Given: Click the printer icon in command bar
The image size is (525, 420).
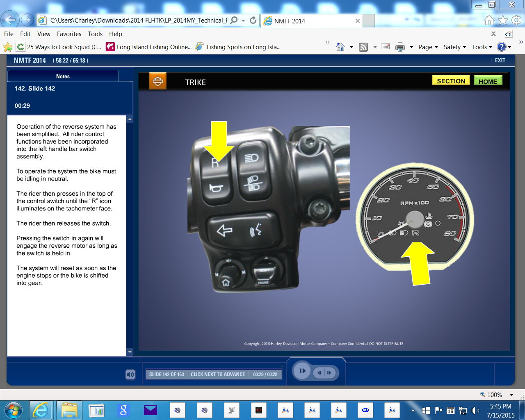Looking at the screenshot, I should tap(400, 47).
